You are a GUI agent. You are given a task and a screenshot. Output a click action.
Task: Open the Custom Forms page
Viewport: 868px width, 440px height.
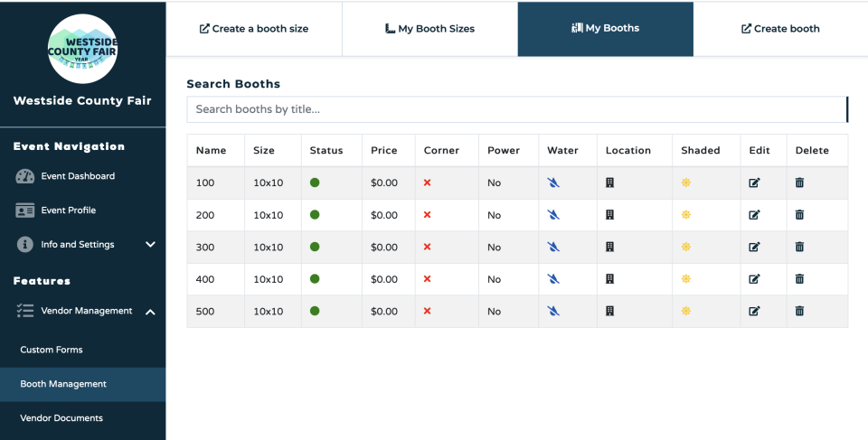point(52,350)
